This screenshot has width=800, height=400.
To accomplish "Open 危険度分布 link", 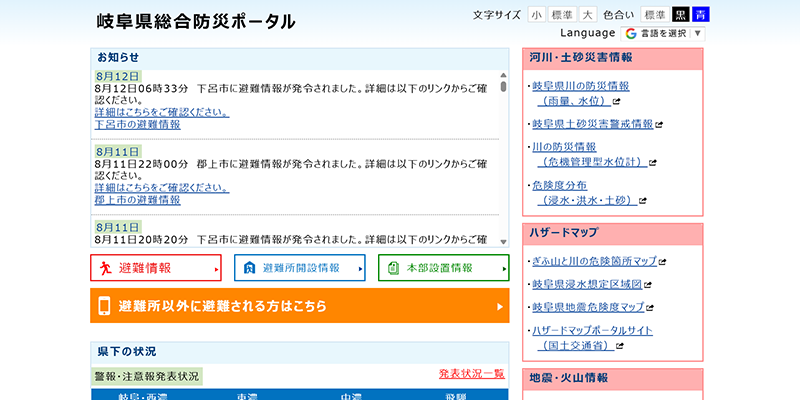I will click(585, 193).
